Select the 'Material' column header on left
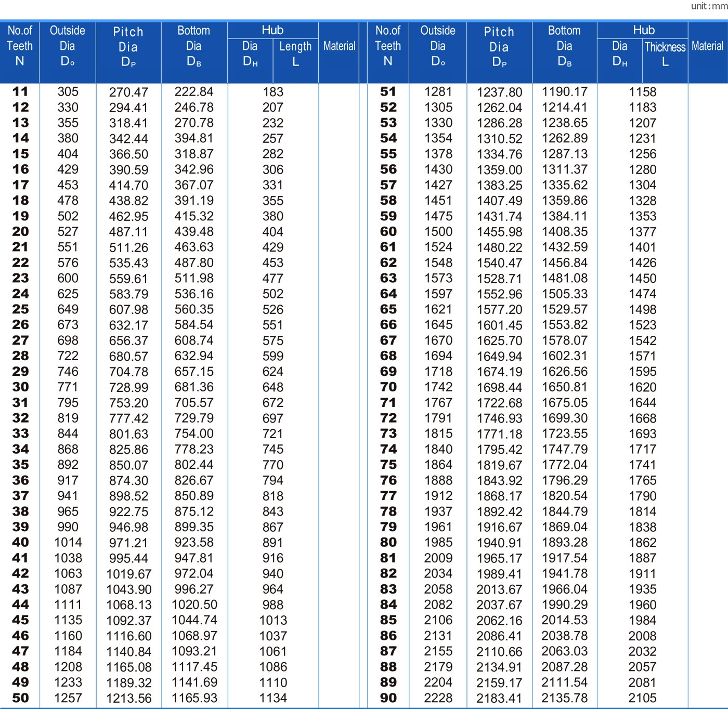728x709 pixels. point(340,46)
